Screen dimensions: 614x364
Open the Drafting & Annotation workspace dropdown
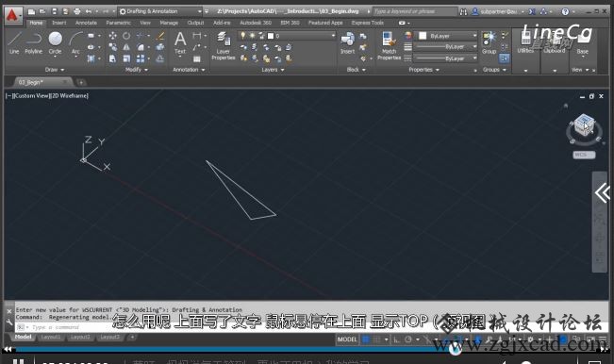(160, 11)
